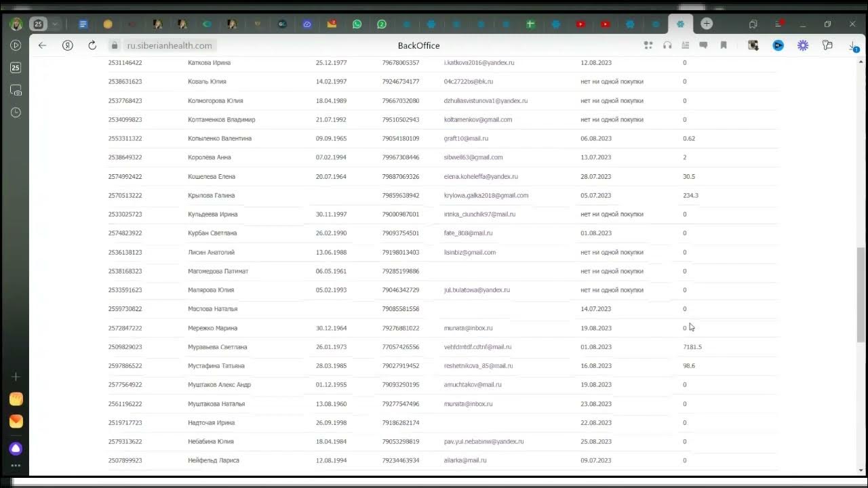
Task: Click the name Надточая Ирина
Action: point(211,423)
